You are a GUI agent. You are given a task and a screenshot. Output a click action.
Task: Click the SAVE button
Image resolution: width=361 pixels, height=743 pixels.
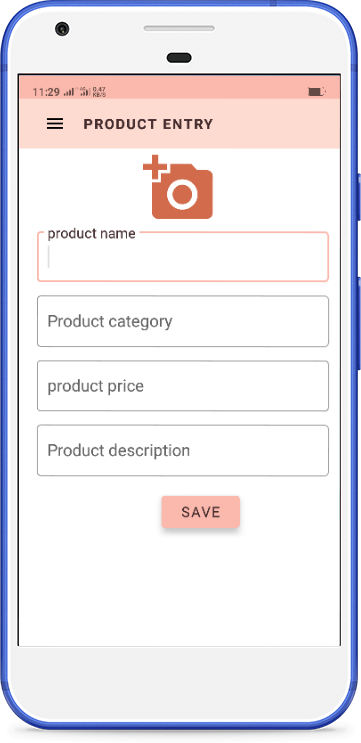point(201,512)
